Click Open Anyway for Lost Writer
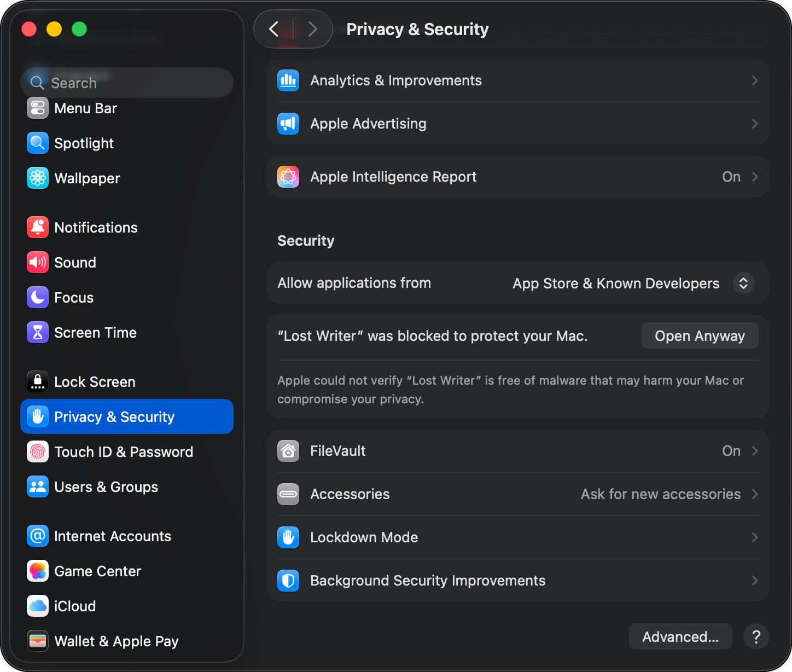792x672 pixels. (700, 335)
